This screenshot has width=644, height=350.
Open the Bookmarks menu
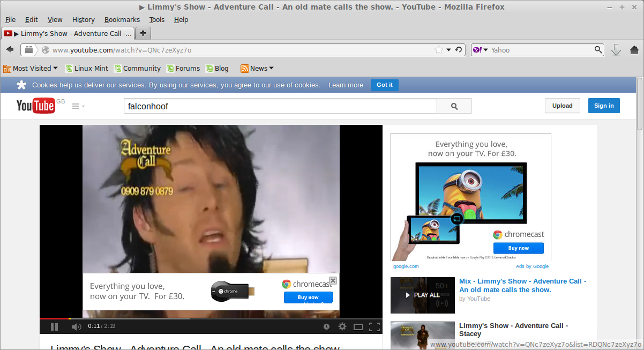point(122,19)
